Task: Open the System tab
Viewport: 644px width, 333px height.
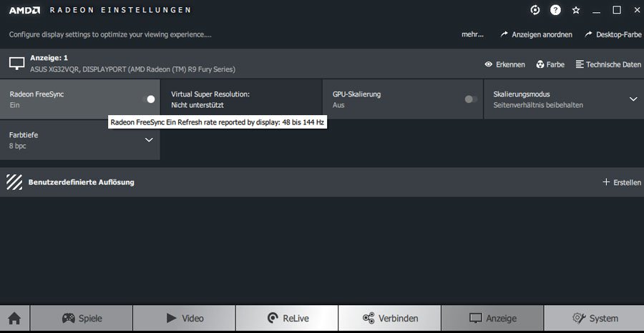Action: 594,318
